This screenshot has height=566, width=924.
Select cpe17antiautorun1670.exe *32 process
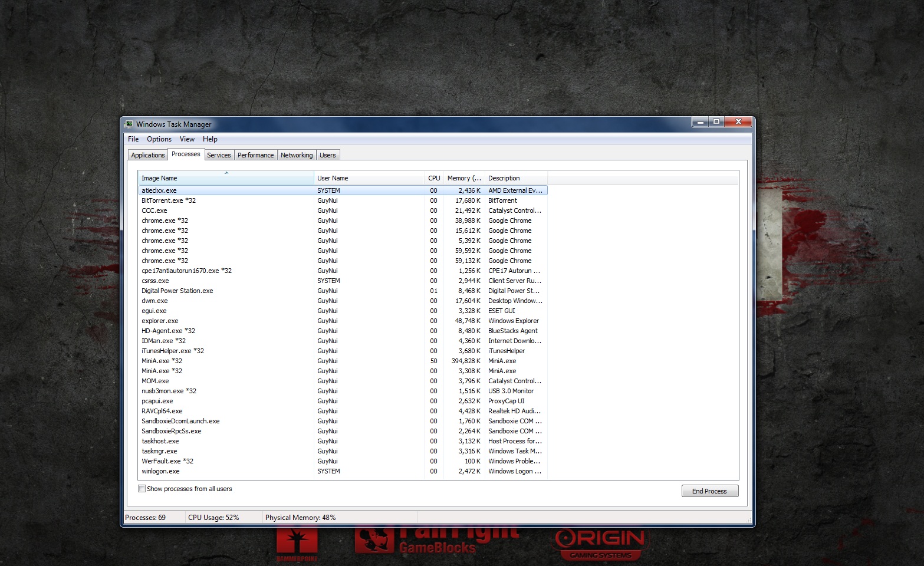(x=343, y=271)
